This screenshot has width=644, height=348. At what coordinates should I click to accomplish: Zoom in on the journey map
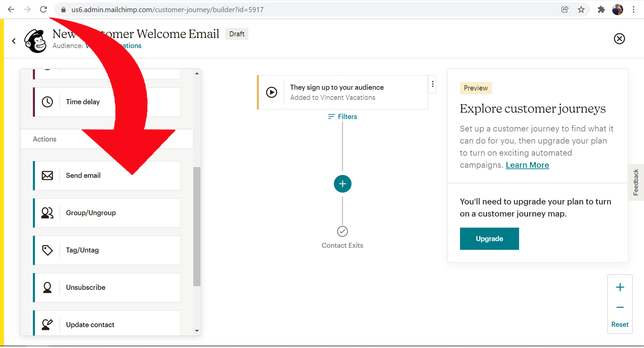[620, 287]
